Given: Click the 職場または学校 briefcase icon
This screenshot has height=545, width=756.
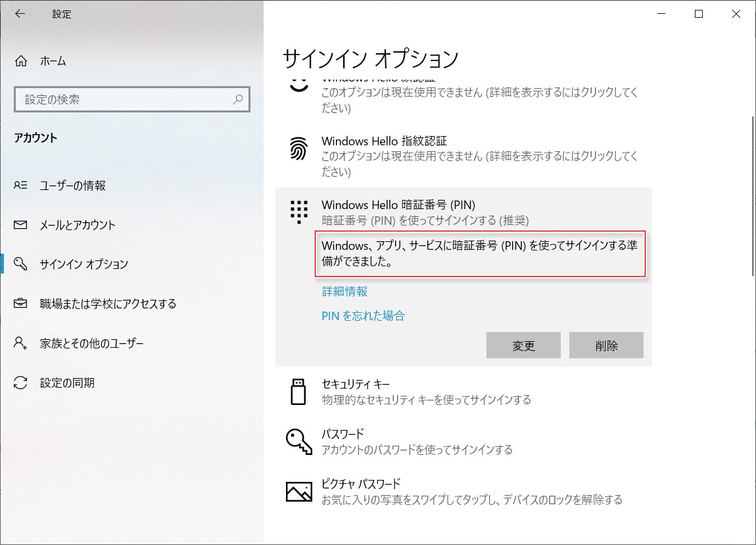Looking at the screenshot, I should 20,303.
